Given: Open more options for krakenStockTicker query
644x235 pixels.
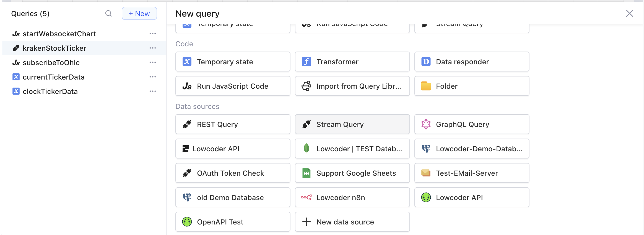Looking at the screenshot, I should pyautogui.click(x=153, y=48).
